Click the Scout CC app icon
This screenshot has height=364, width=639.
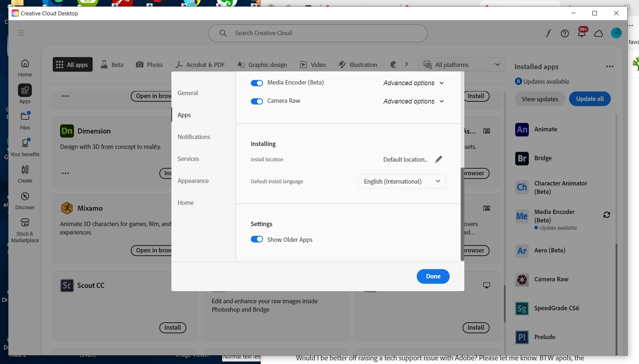pos(67,285)
